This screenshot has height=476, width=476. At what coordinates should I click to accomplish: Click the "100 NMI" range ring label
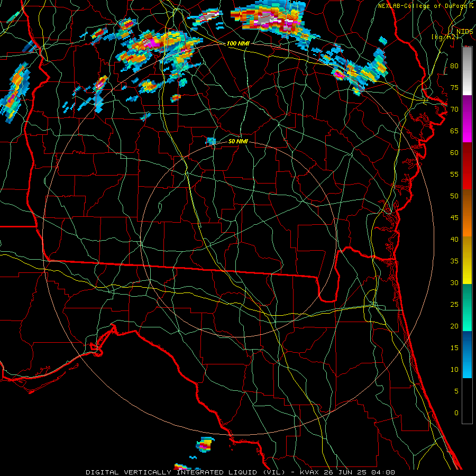[238, 43]
